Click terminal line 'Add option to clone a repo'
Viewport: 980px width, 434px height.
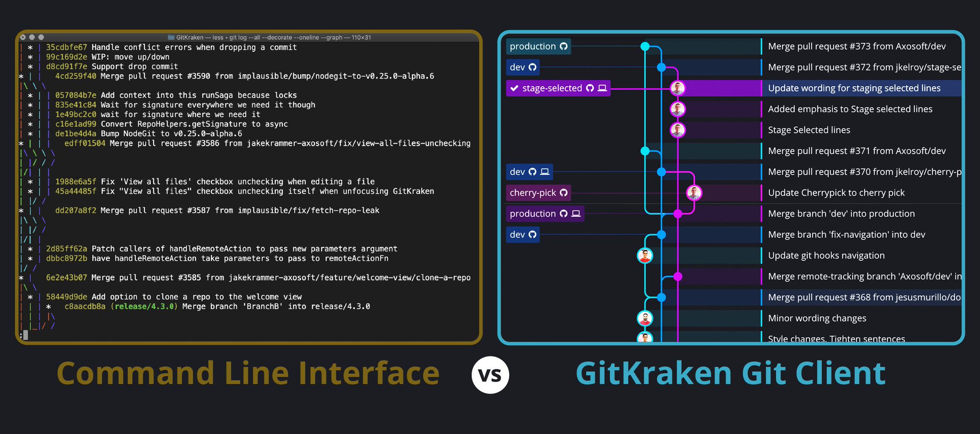[197, 297]
